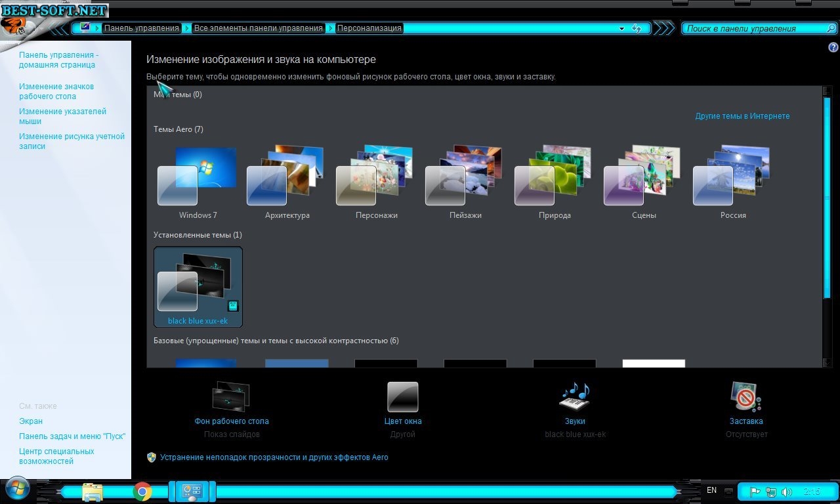Apply the Природа theme
This screenshot has height=504, width=840.
(x=555, y=182)
